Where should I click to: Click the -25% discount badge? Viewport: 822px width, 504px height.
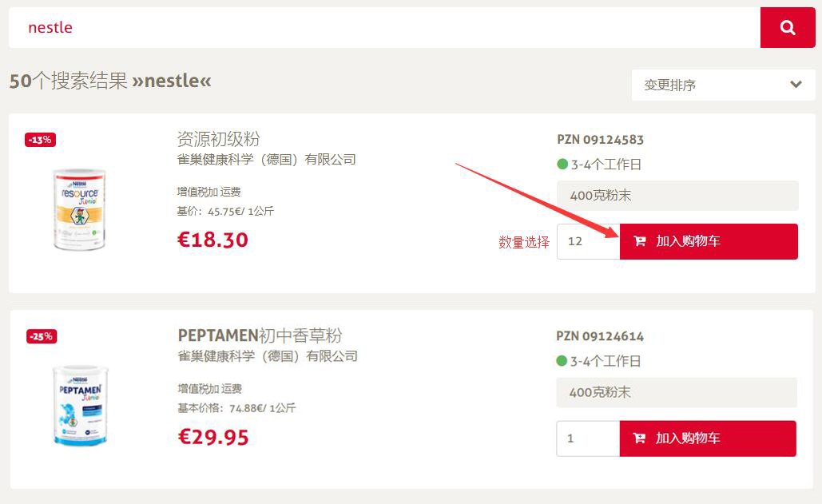coord(42,336)
